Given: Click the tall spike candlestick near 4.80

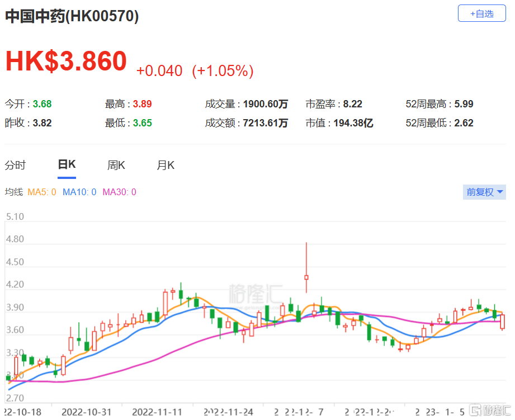Looking at the screenshot, I should click(x=306, y=268).
